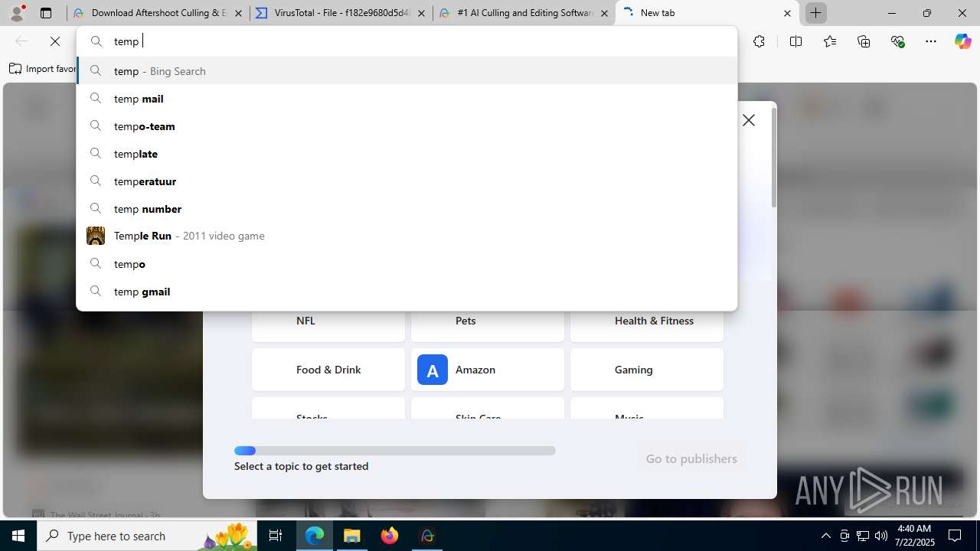
Task: Choose the 'tempo-team' suggestion
Action: pyautogui.click(x=407, y=126)
